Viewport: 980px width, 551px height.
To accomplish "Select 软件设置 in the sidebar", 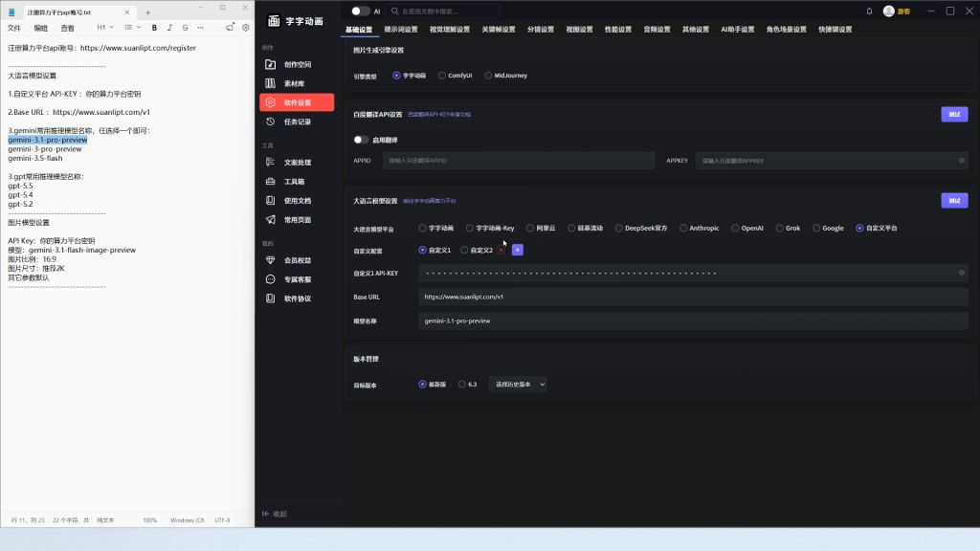I will (x=297, y=102).
